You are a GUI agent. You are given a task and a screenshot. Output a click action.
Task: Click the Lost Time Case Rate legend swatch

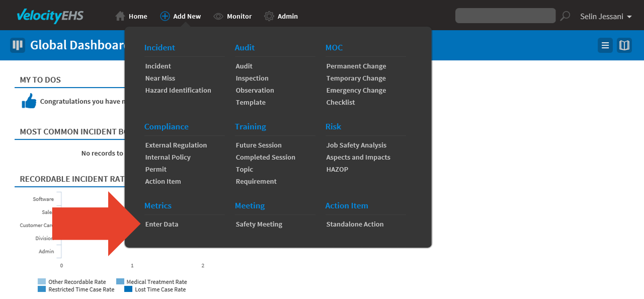[128, 290]
